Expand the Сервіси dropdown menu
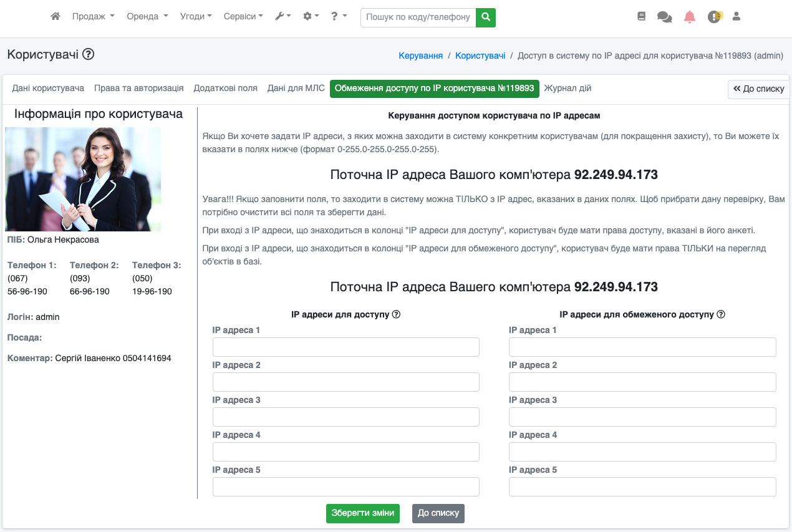The image size is (792, 532). click(243, 17)
